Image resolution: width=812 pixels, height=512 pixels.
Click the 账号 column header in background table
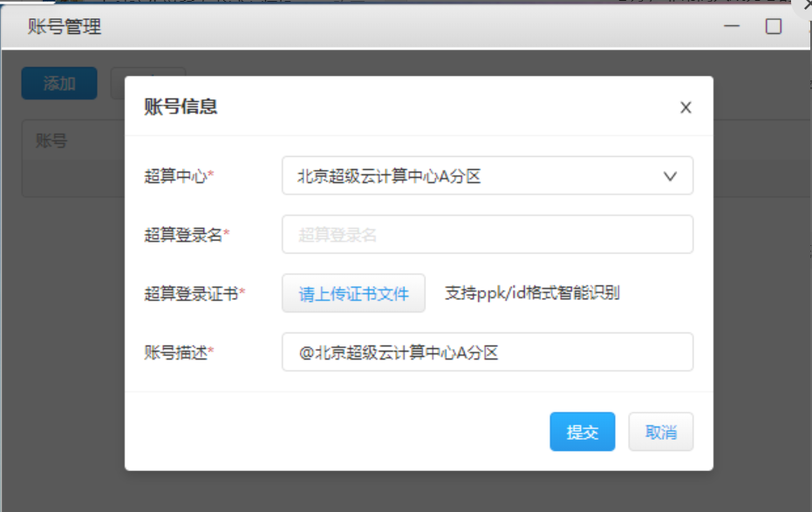[51, 140]
